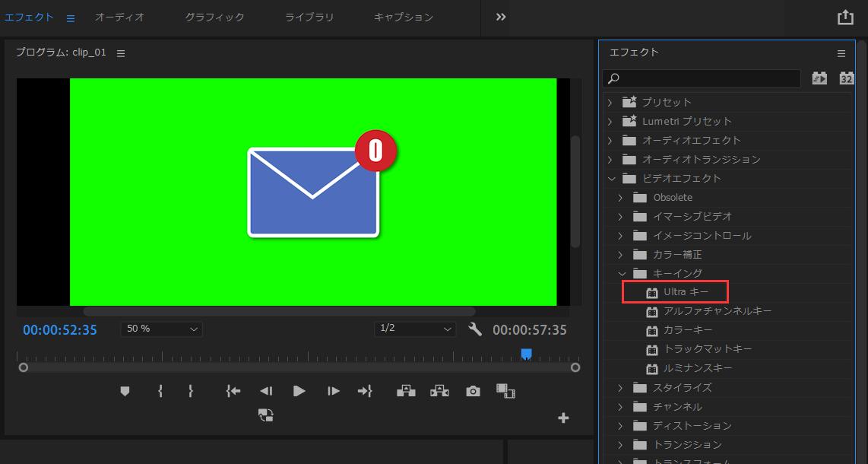
Task: Select the Play button in the program monitor
Action: tap(299, 391)
